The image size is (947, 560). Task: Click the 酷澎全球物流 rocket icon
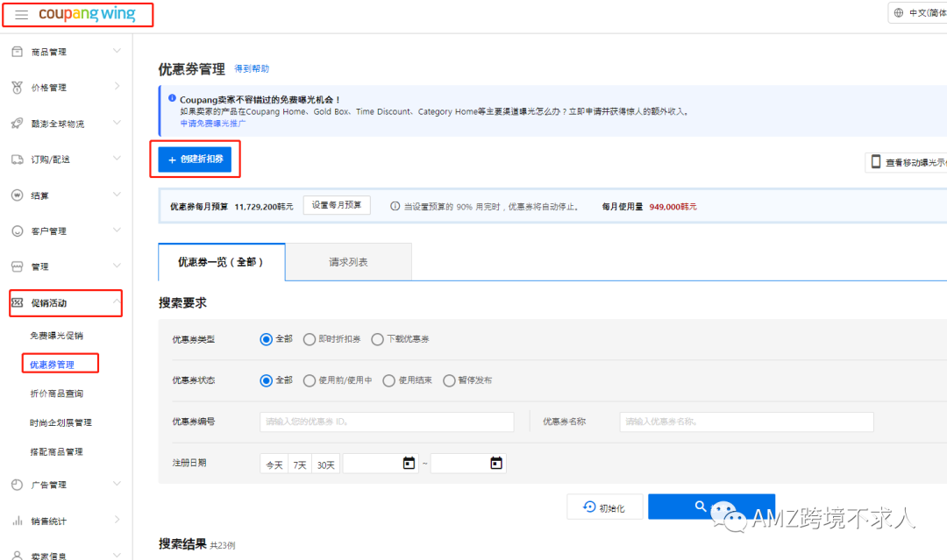coord(18,123)
